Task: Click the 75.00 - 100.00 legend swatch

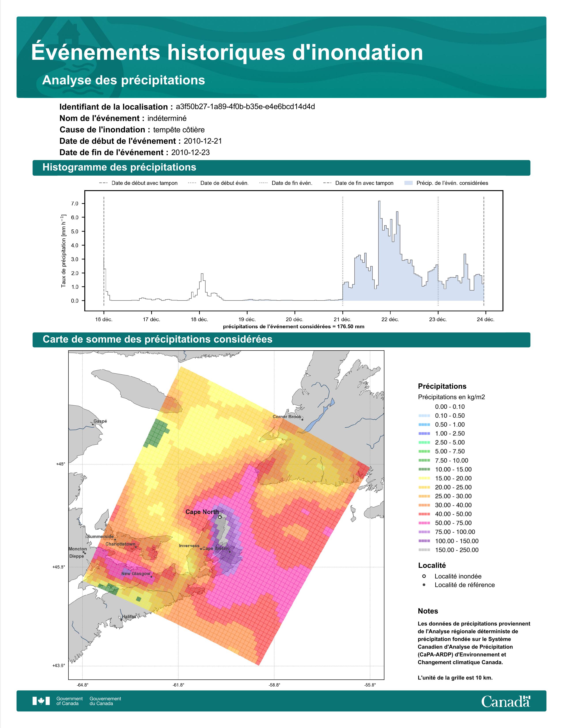Action: pos(424,532)
